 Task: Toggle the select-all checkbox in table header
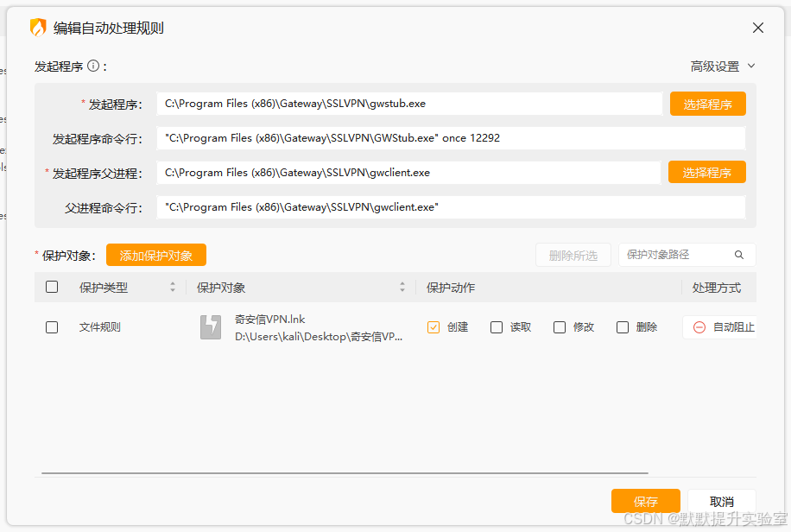[x=52, y=287]
